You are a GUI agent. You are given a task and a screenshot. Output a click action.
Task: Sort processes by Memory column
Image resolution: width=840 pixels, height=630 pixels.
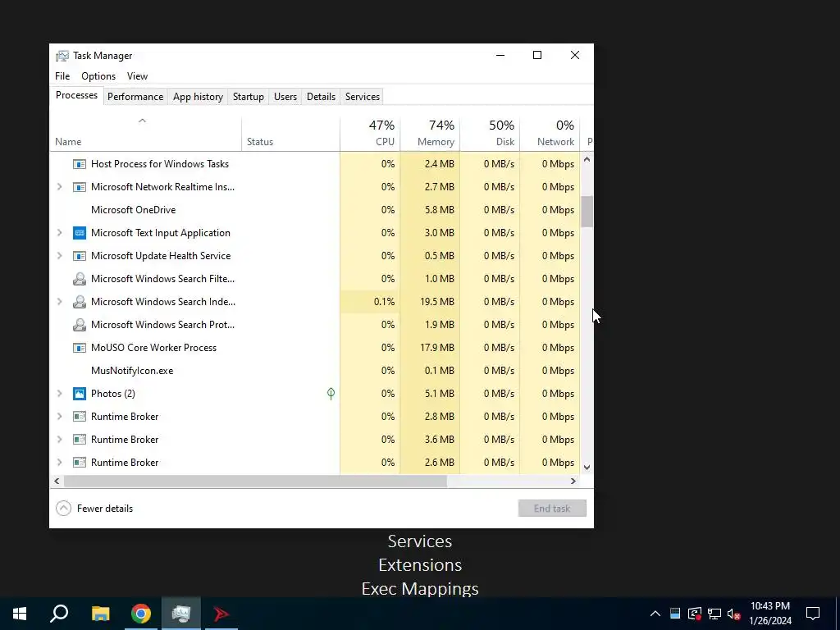430,135
